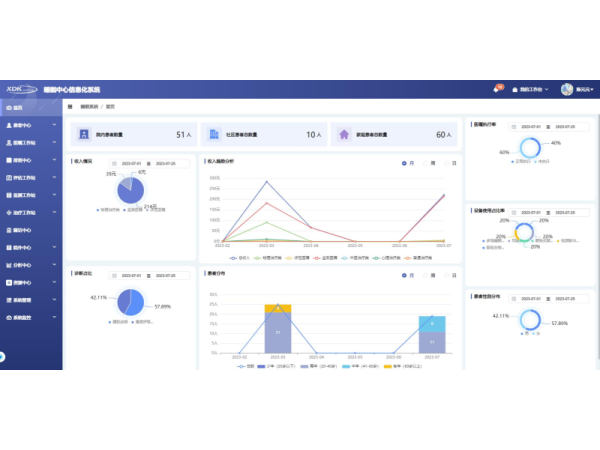Screen dimensions: 600x450
Task: Select the 周 radio in income analysis chart
Action: [x=424, y=162]
